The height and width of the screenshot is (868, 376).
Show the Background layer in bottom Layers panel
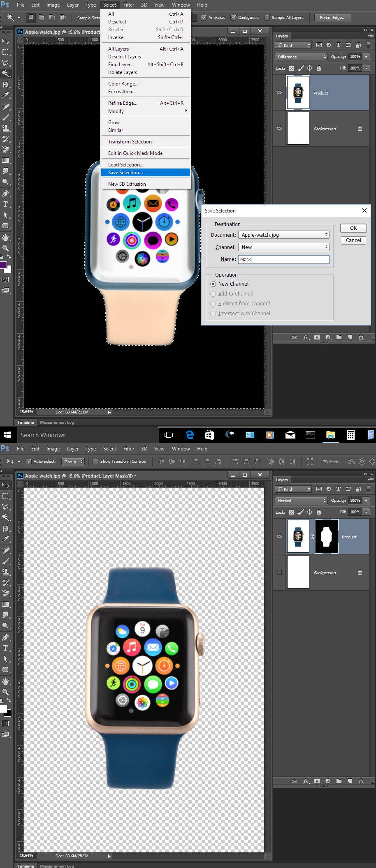click(x=279, y=572)
